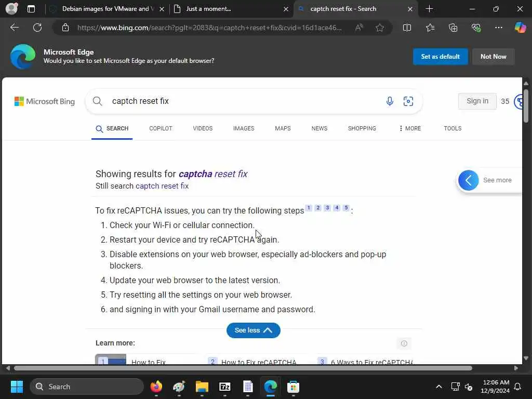
Task: Search instead for captch reset fix link
Action: point(162,186)
